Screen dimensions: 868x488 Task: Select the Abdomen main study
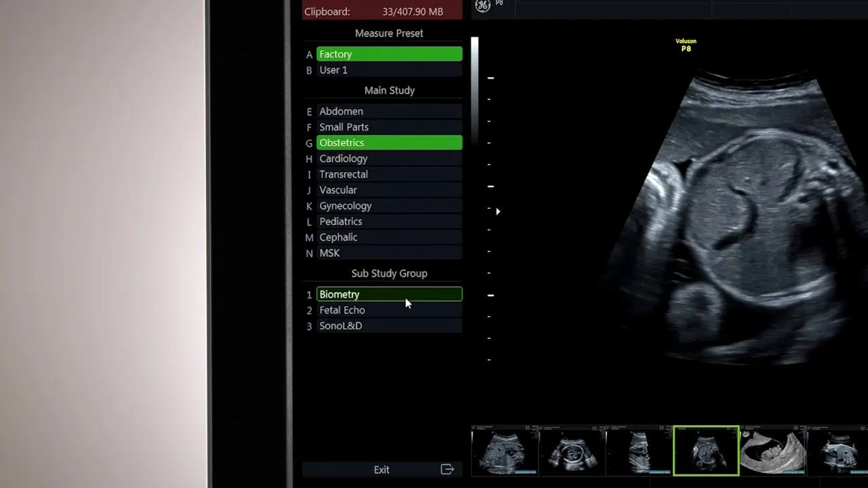pos(389,111)
